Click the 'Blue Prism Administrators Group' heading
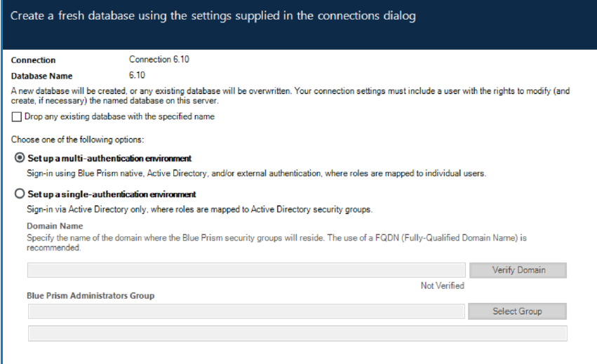 pyautogui.click(x=90, y=296)
